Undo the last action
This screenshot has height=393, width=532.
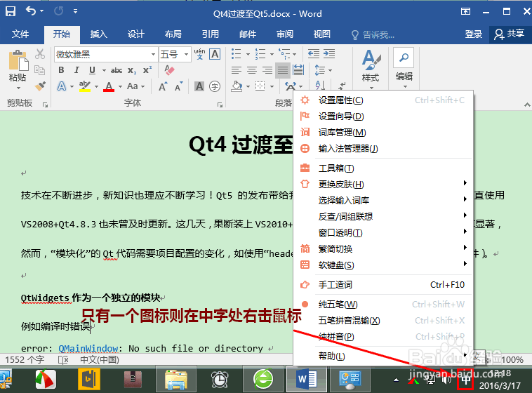point(31,11)
